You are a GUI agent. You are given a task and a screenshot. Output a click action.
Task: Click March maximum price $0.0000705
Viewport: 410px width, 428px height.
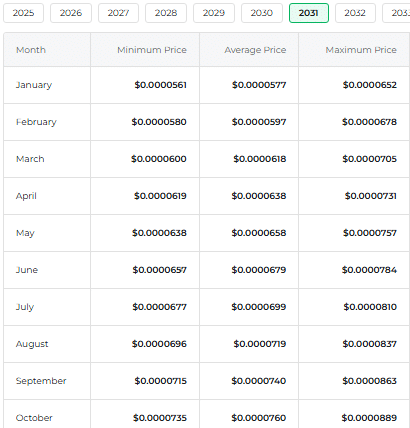point(370,159)
